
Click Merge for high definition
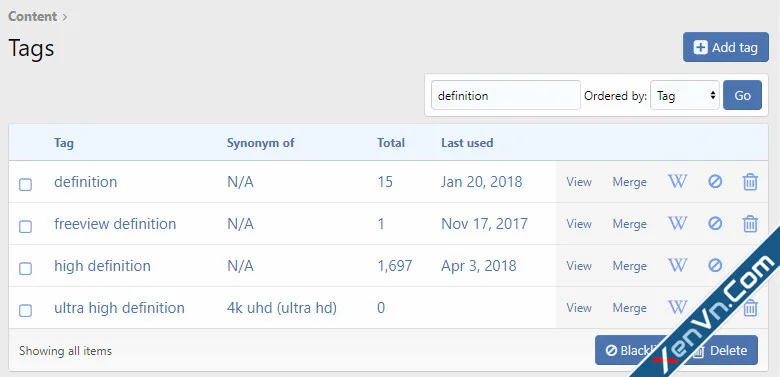click(x=629, y=266)
